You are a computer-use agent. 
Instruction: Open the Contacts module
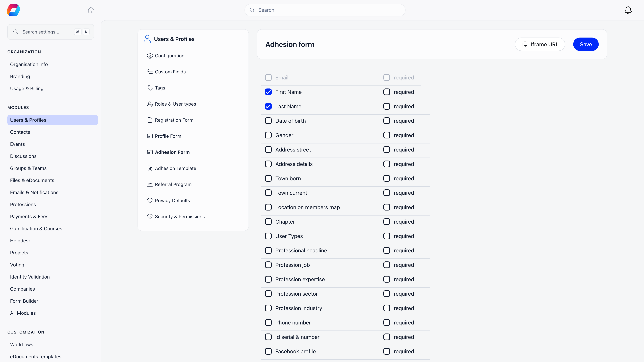pos(20,132)
